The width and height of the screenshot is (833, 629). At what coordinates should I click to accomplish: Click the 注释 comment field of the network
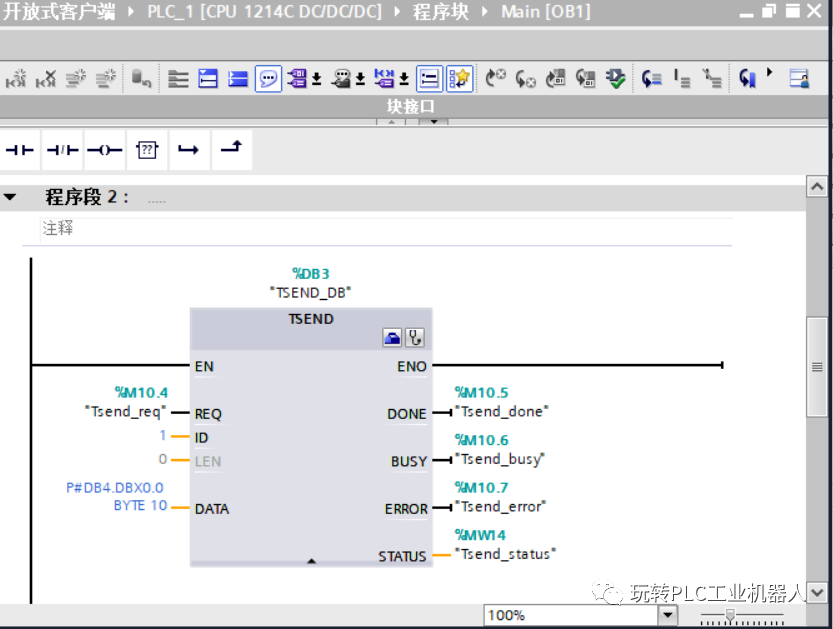tap(60, 228)
